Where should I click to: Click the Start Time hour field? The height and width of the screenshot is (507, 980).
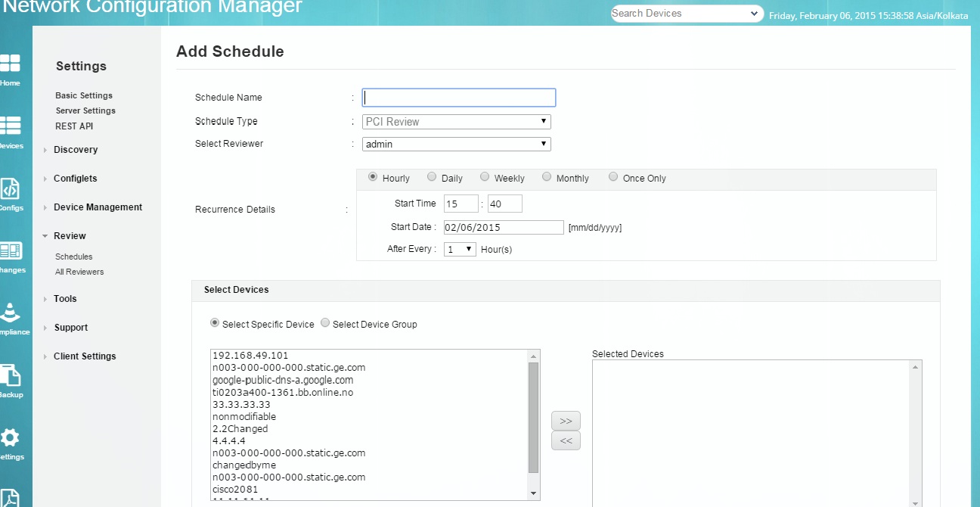(461, 204)
